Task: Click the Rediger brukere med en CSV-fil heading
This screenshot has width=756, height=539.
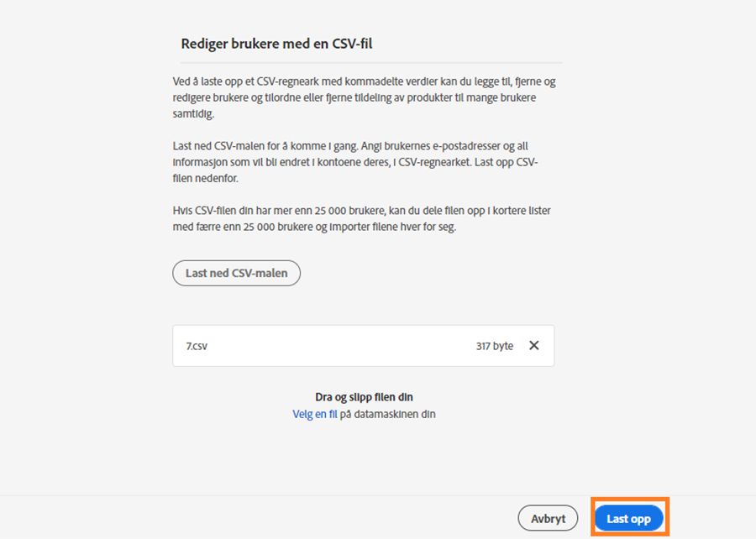Action: click(x=276, y=44)
